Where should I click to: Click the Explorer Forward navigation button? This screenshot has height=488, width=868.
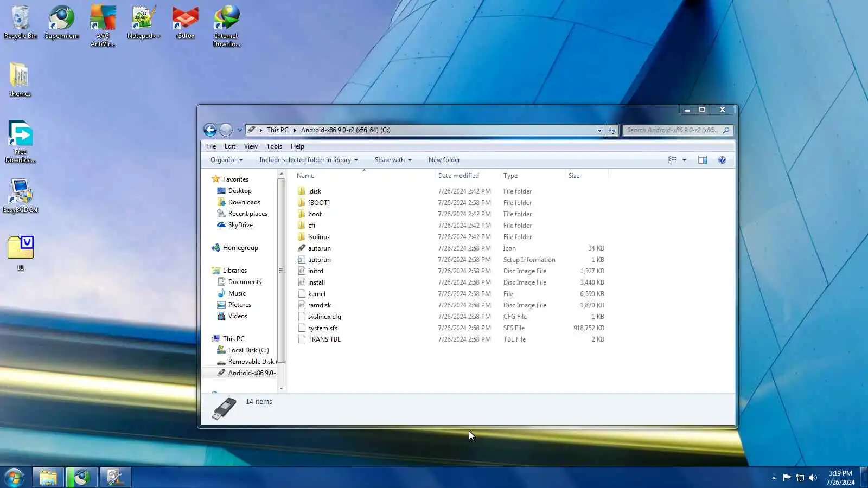point(226,130)
